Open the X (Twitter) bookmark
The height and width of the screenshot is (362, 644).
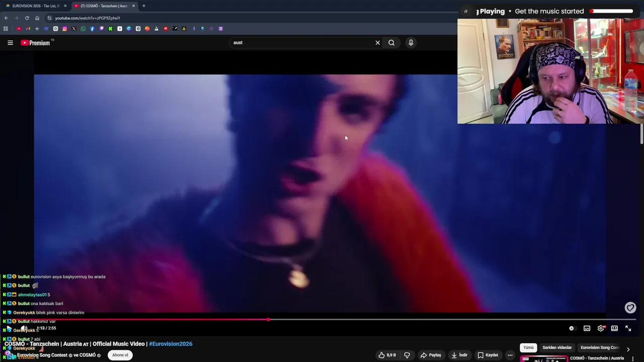[x=73, y=29]
